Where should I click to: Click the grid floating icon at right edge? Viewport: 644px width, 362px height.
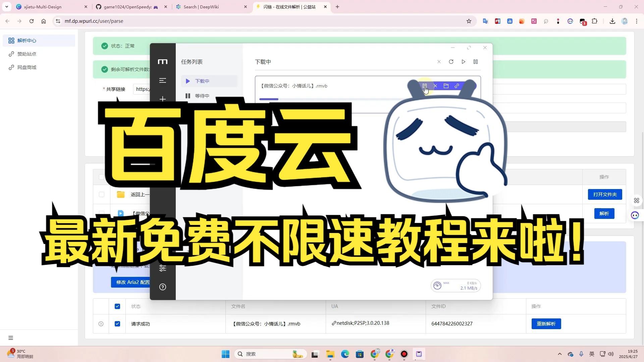pyautogui.click(x=637, y=200)
